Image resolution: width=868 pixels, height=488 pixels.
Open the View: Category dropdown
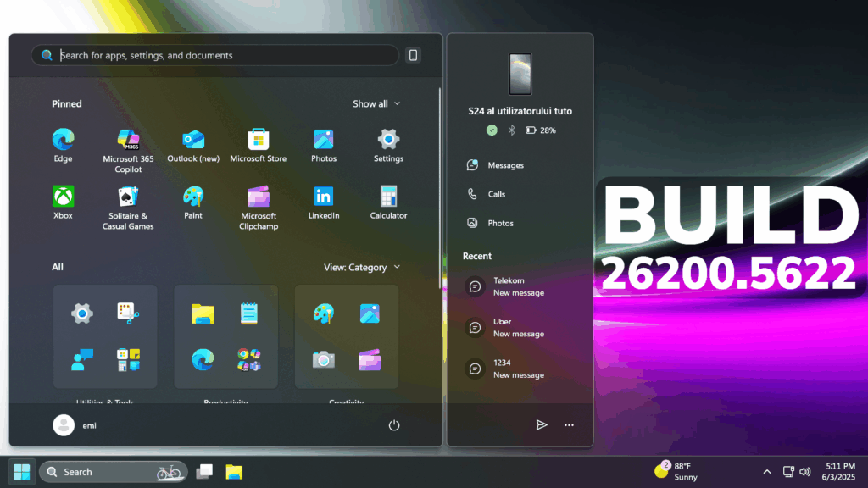tap(361, 267)
